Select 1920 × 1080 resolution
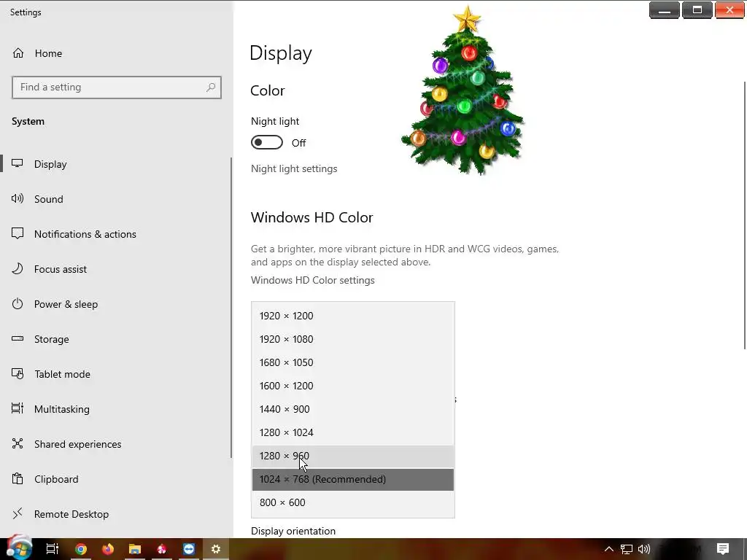Viewport: 747px width, 560px height. coord(353,339)
